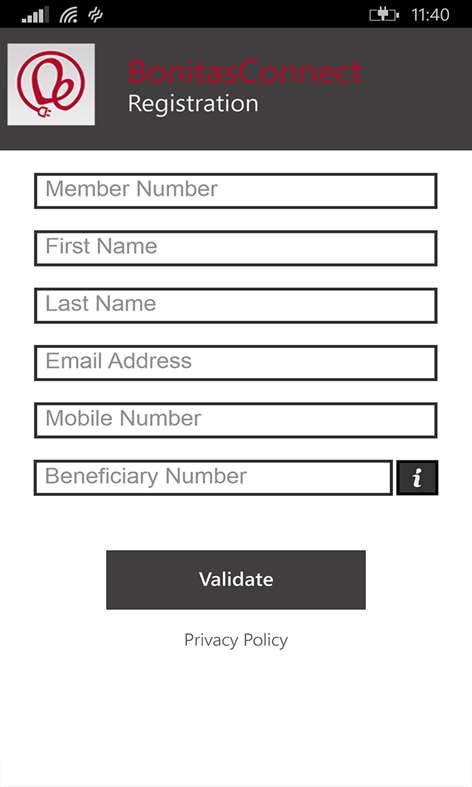Tap the white Validate label text
This screenshot has width=472, height=787.
(x=236, y=579)
